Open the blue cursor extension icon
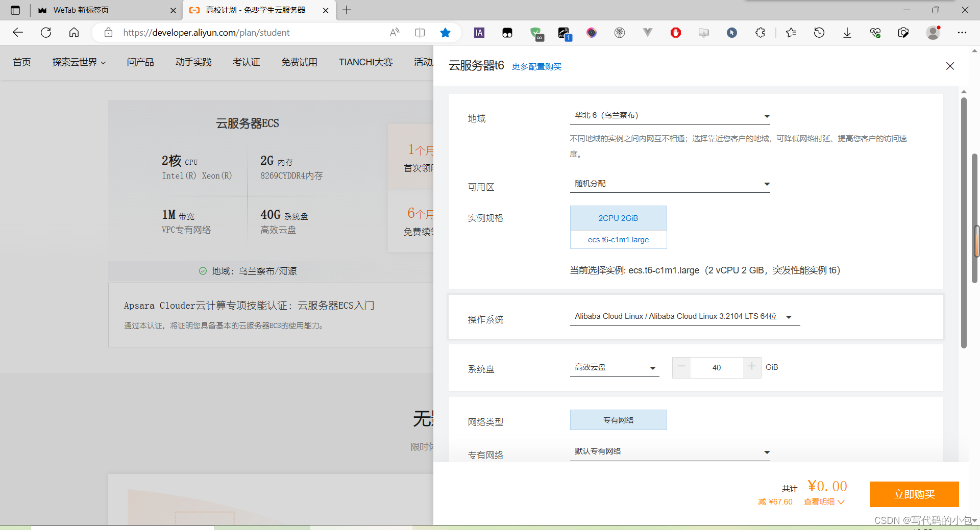The width and height of the screenshot is (980, 530). [732, 33]
